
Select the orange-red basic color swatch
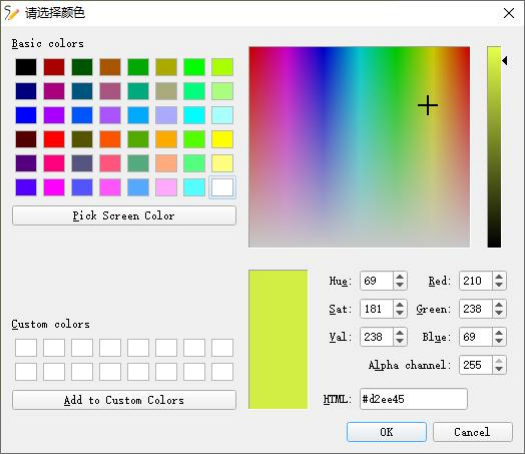click(x=110, y=139)
